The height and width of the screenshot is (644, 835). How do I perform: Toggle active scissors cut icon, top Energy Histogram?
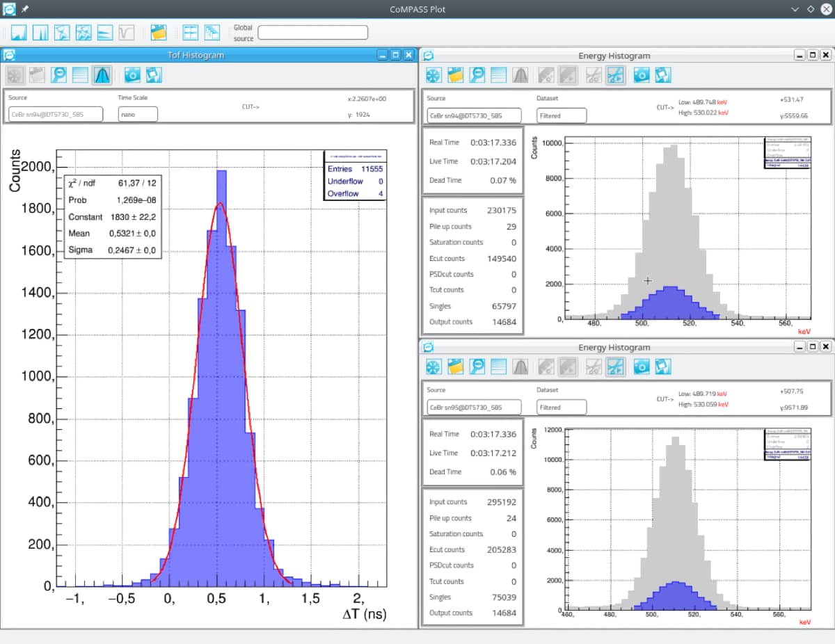point(615,74)
